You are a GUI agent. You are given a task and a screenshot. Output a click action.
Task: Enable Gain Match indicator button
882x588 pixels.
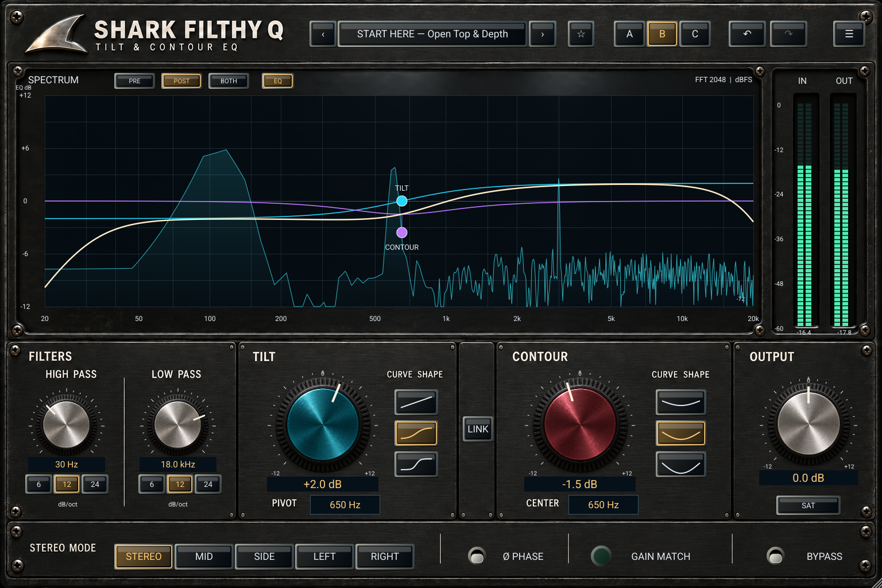point(601,556)
